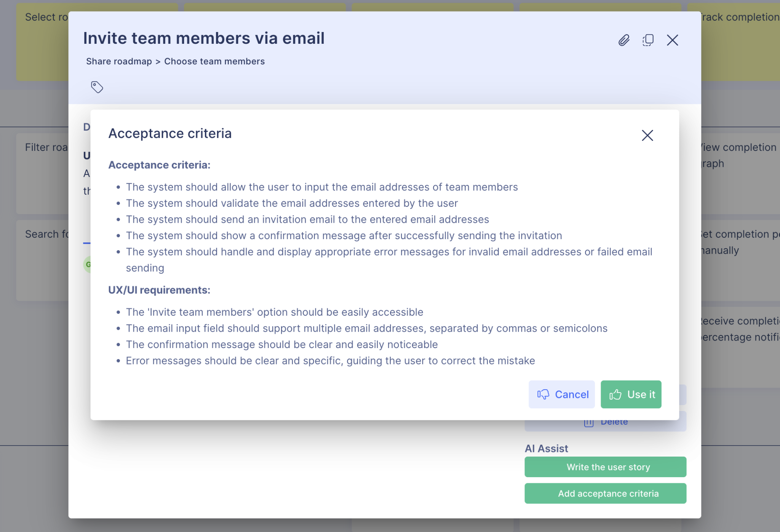Click the Cancel button with thumbs down
Screen dimensions: 780x532
click(561, 394)
